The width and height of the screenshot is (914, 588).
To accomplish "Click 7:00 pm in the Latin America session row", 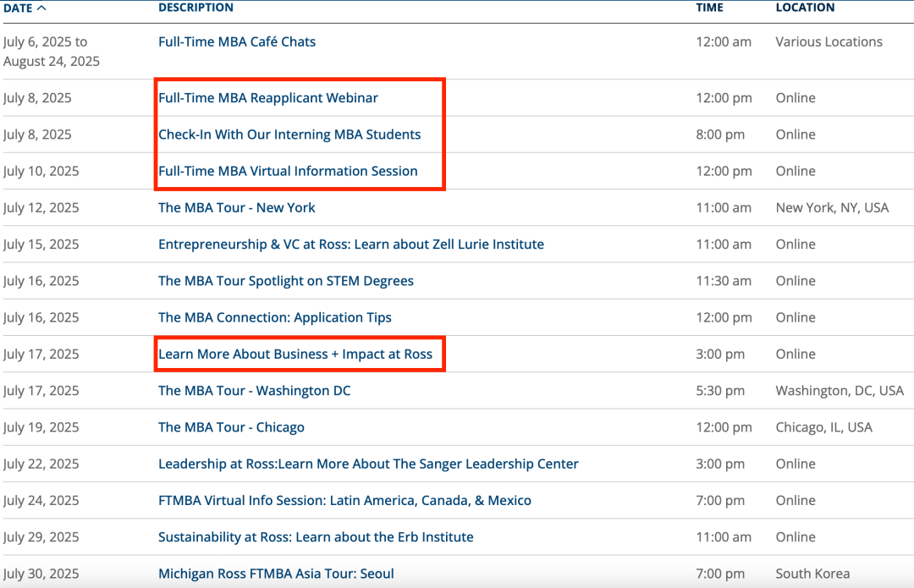I will point(720,501).
